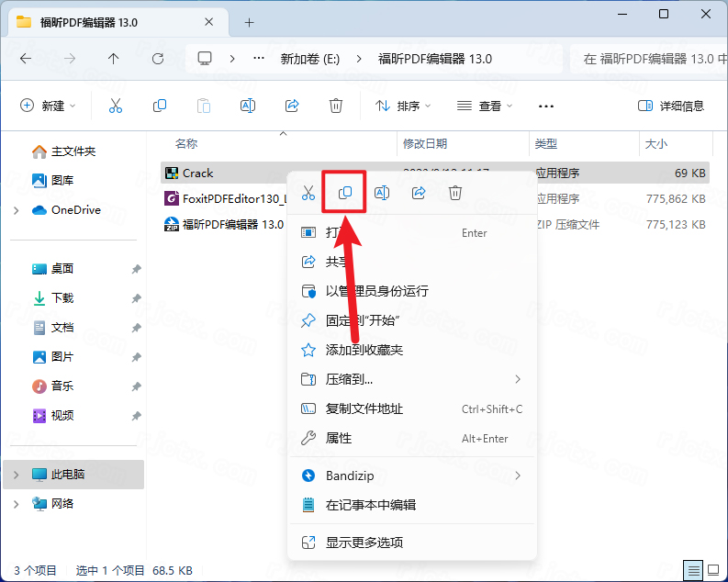The image size is (728, 582).
Task: Expand the 此电脑 tree node
Action: tap(17, 475)
